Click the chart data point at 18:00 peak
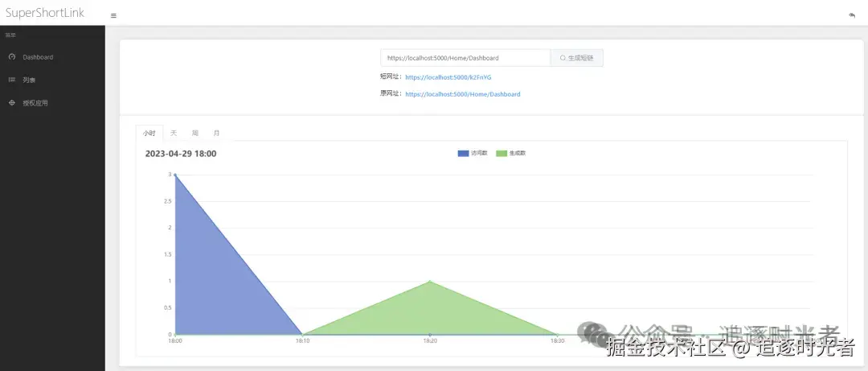 [x=175, y=175]
